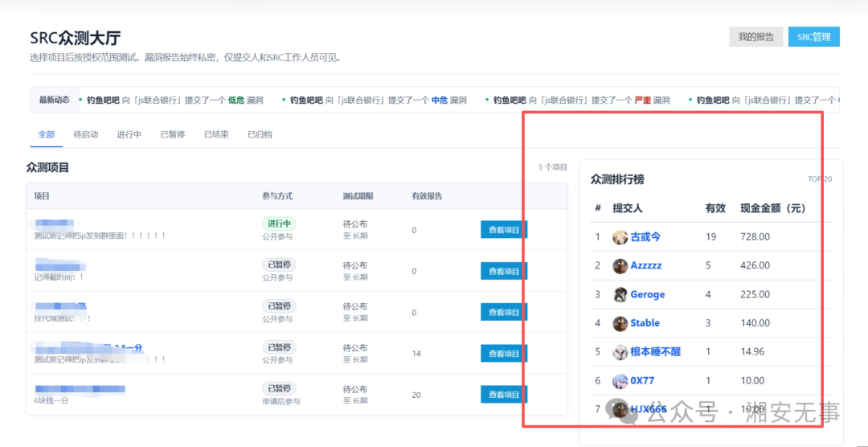Click 0X77's avatar icon
The height and width of the screenshot is (447, 868).
pos(620,381)
